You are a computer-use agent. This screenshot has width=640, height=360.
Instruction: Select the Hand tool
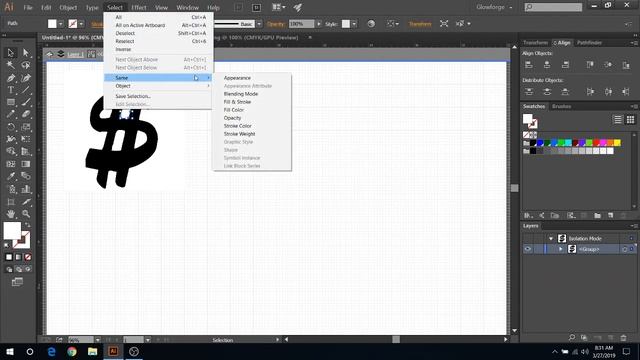[11, 213]
